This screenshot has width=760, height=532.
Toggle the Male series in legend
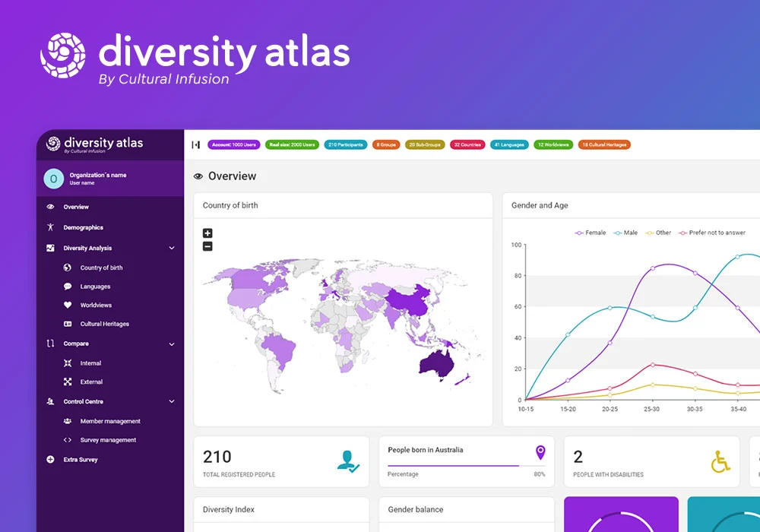pyautogui.click(x=625, y=233)
